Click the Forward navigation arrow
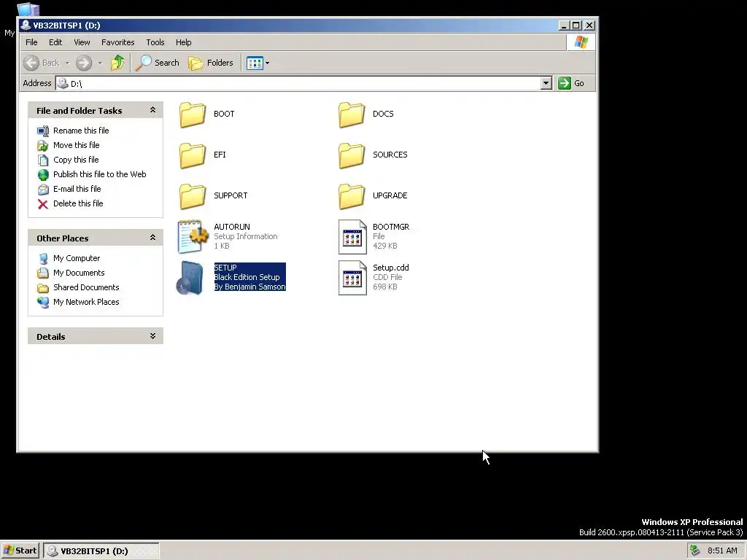Screen dimensions: 747x560 [x=84, y=63]
